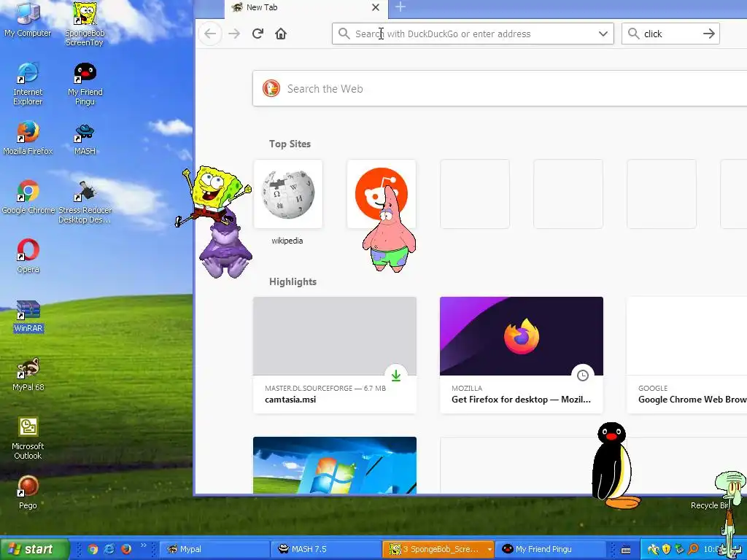Open the Reddit top site tile
Screen dimensions: 747x560
381,194
